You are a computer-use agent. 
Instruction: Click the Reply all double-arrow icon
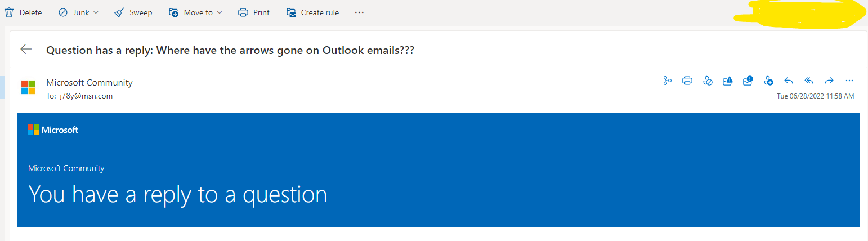point(809,81)
